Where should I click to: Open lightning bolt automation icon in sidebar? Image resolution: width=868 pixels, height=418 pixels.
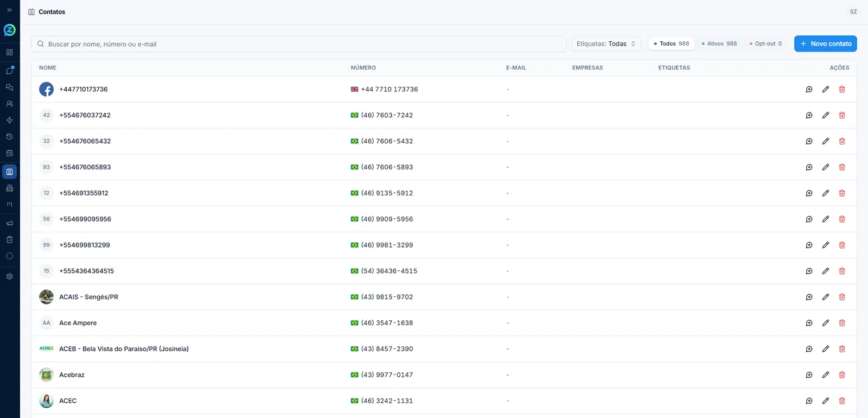tap(9, 120)
